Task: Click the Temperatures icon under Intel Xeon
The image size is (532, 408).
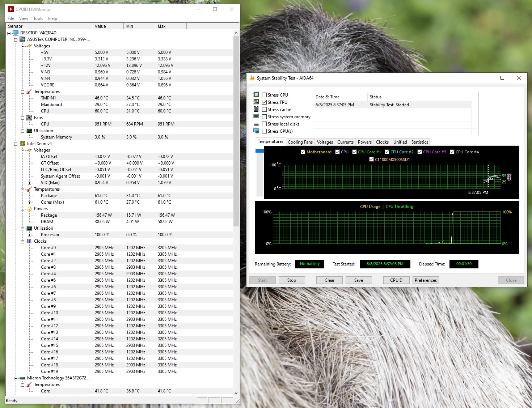Action: tap(29, 189)
